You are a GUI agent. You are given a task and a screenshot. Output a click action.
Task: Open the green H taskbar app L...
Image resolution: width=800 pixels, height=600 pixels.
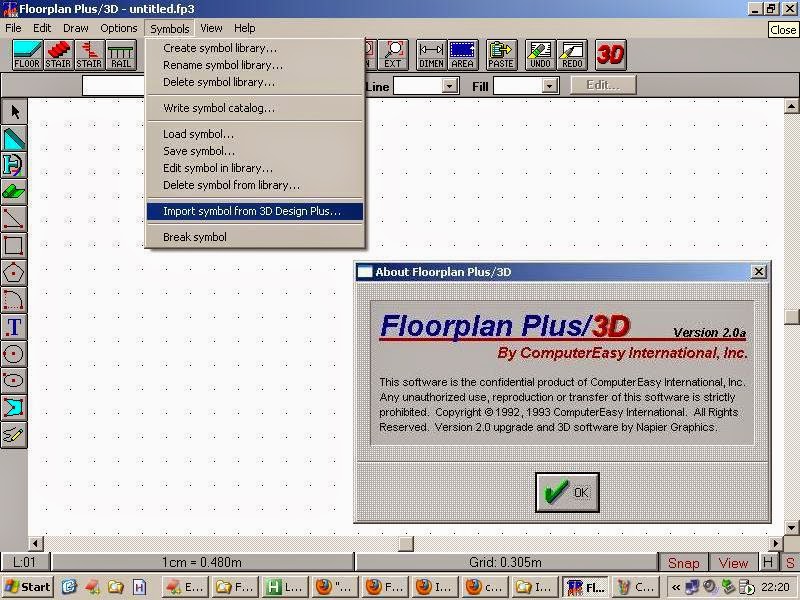point(286,587)
